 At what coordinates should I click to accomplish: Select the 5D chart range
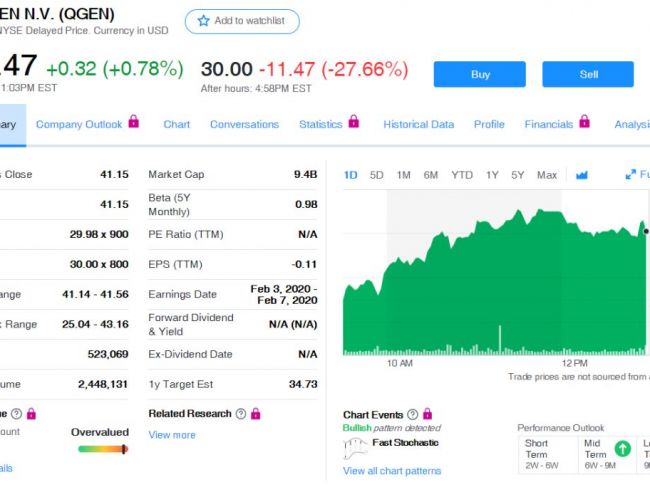click(376, 175)
